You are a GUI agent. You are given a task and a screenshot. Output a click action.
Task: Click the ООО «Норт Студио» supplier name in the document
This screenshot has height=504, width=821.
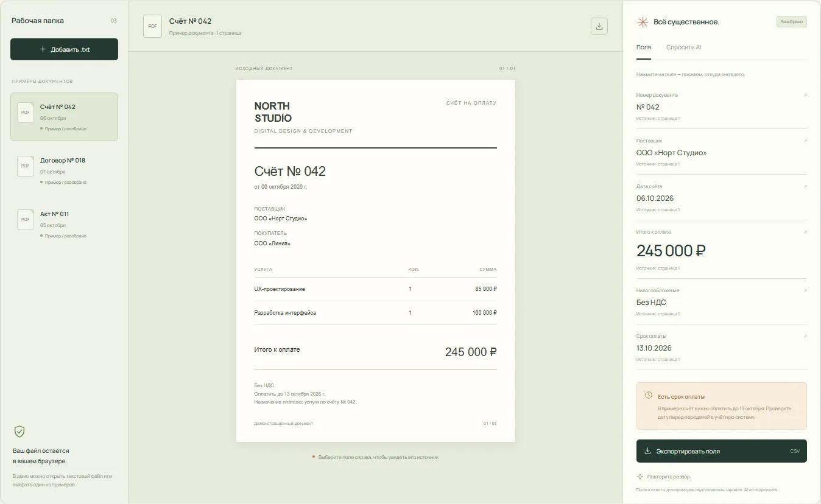[x=281, y=219]
